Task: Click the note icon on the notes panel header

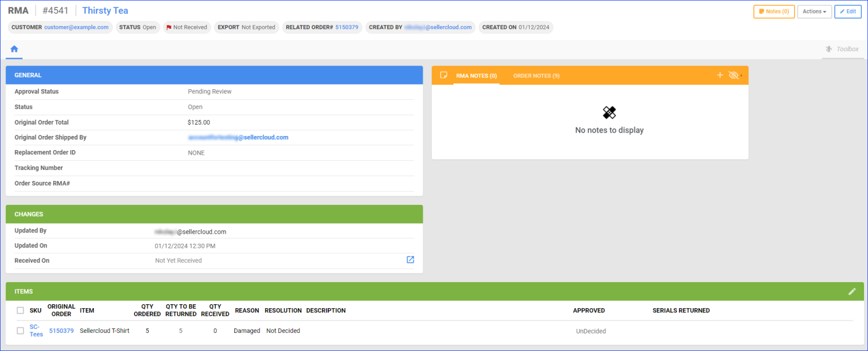Action: [444, 74]
